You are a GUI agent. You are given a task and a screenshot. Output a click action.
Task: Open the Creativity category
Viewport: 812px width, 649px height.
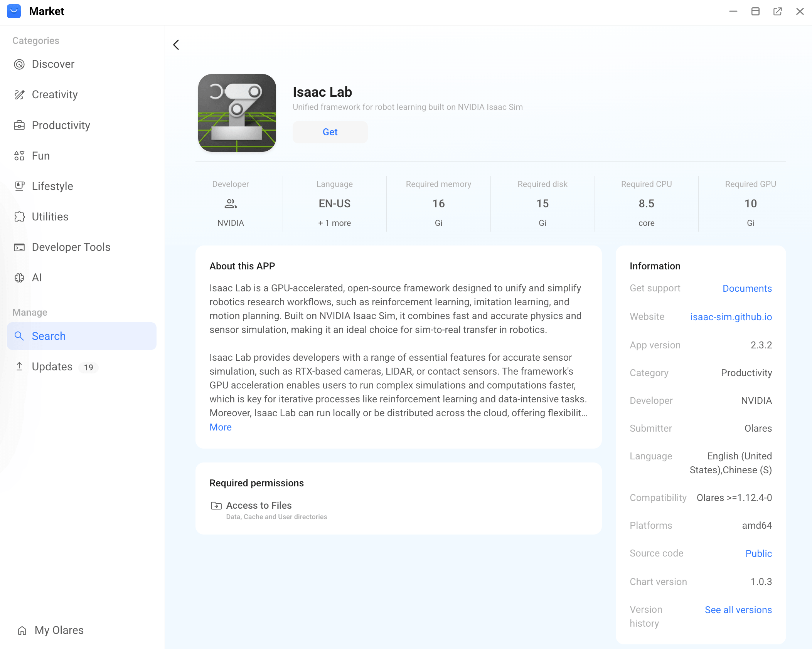click(x=82, y=95)
